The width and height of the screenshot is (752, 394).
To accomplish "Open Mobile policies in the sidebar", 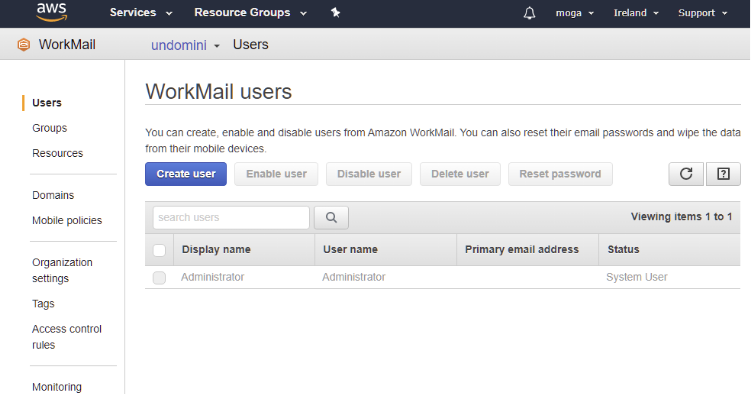I will click(x=67, y=220).
